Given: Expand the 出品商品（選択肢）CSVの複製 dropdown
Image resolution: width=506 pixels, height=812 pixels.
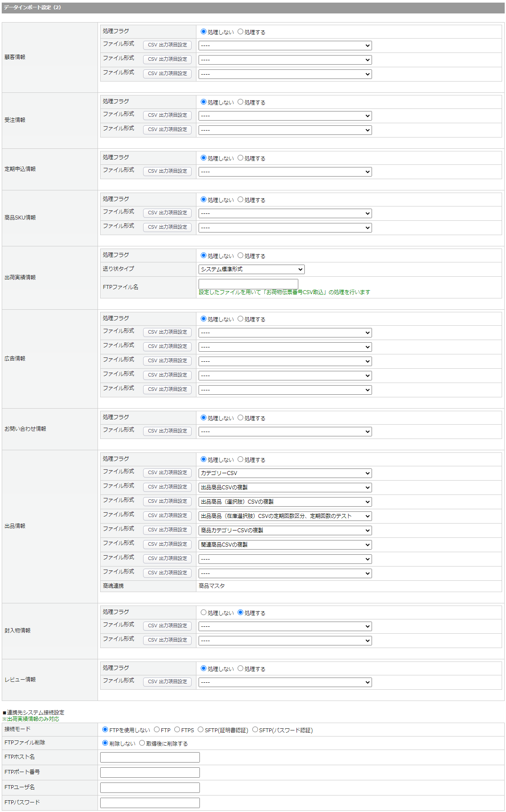Looking at the screenshot, I should coord(285,502).
